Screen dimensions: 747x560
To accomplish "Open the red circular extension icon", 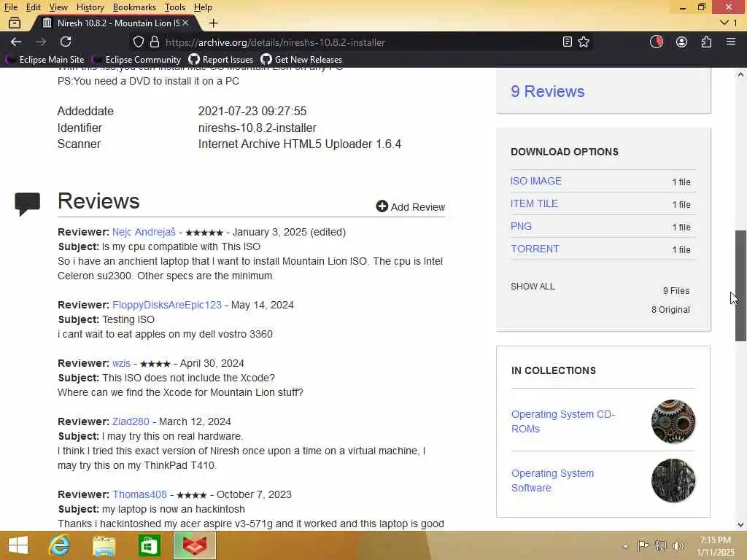I will (x=657, y=42).
